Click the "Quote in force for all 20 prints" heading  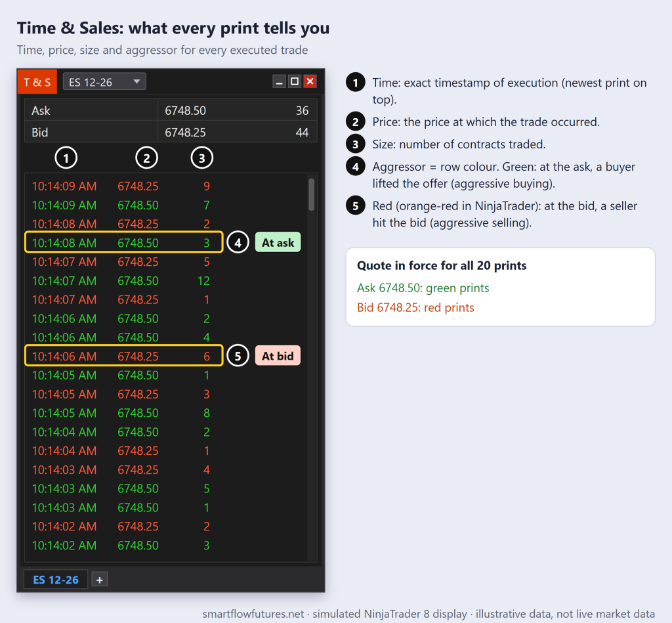pyautogui.click(x=442, y=265)
